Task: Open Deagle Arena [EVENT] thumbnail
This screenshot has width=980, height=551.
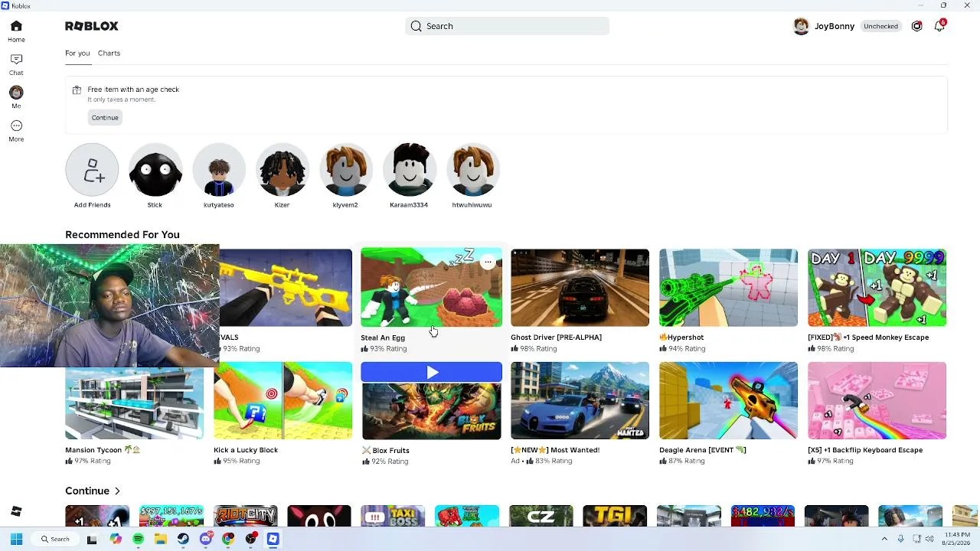Action: click(x=728, y=400)
